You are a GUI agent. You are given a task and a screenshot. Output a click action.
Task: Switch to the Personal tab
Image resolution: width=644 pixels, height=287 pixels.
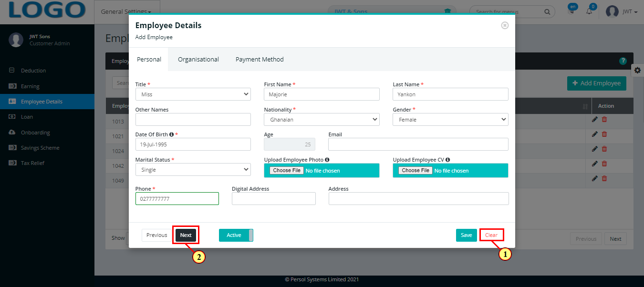pyautogui.click(x=149, y=60)
